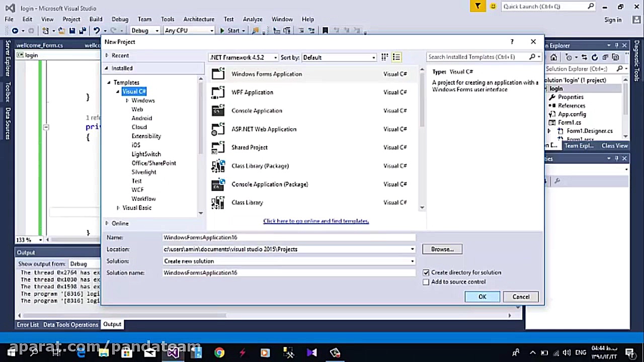Pick the ASP.NET Web Application template icon
Screen dimensions: 644x362
coord(218,129)
